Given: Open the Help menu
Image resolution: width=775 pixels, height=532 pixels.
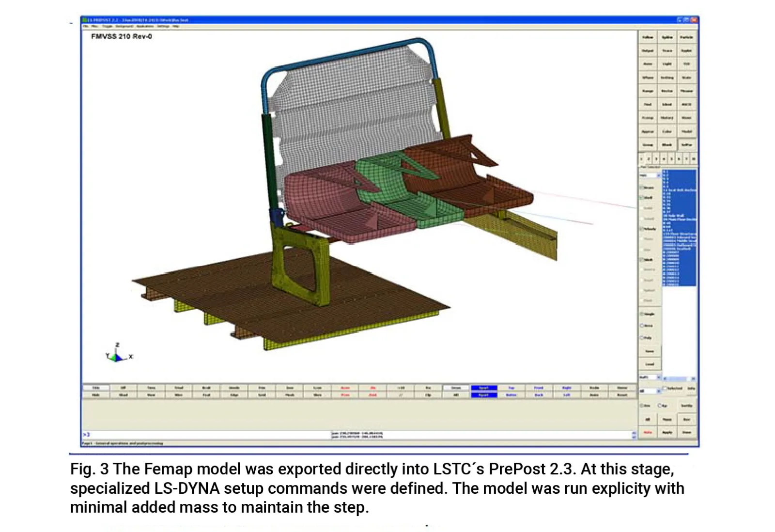Looking at the screenshot, I should click(x=176, y=26).
